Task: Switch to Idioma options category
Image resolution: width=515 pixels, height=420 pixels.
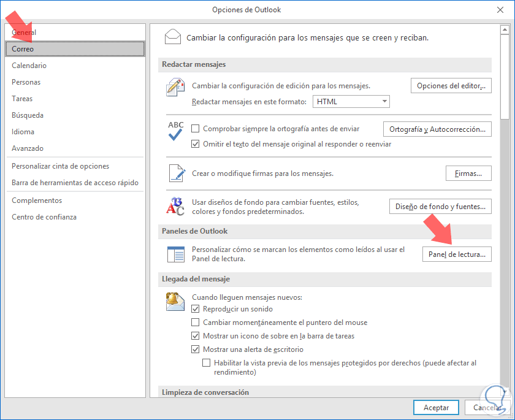Action: tap(75, 132)
